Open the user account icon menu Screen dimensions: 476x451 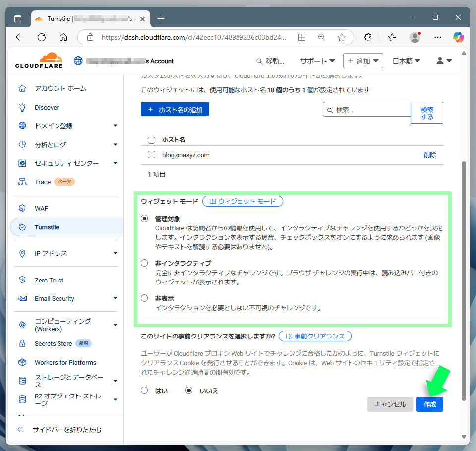coord(444,61)
